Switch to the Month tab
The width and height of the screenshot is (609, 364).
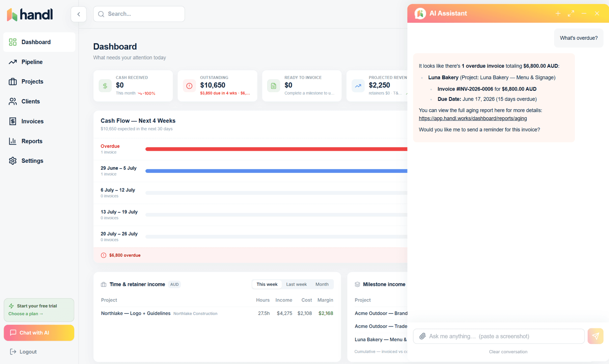(322, 284)
